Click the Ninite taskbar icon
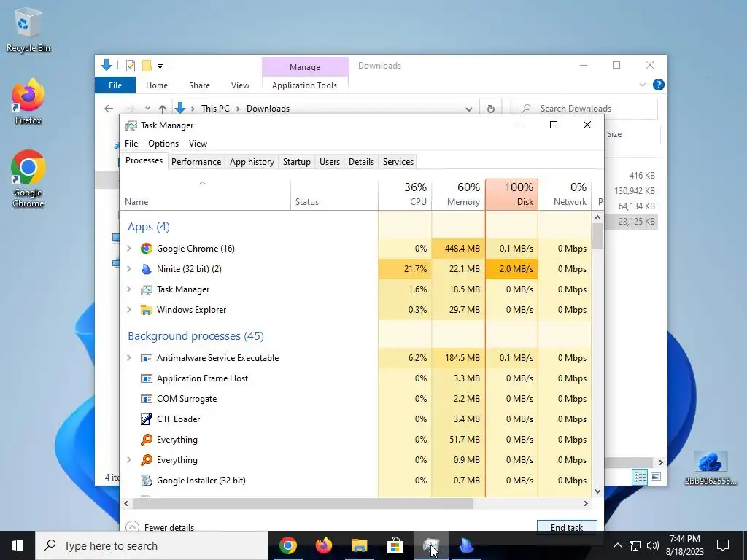 [466, 545]
